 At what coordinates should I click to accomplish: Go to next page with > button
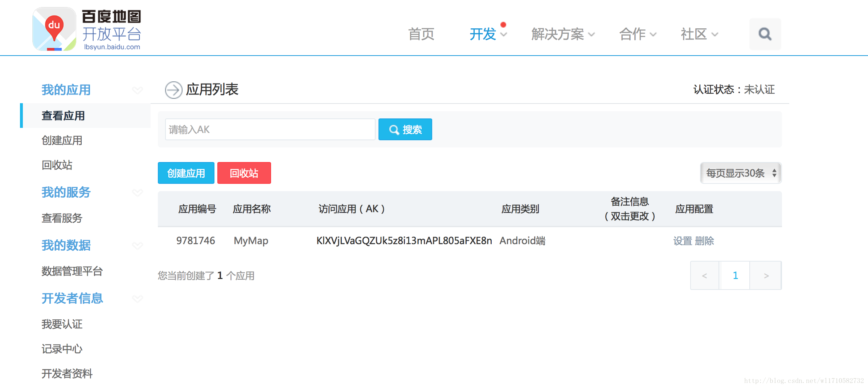pos(766,275)
